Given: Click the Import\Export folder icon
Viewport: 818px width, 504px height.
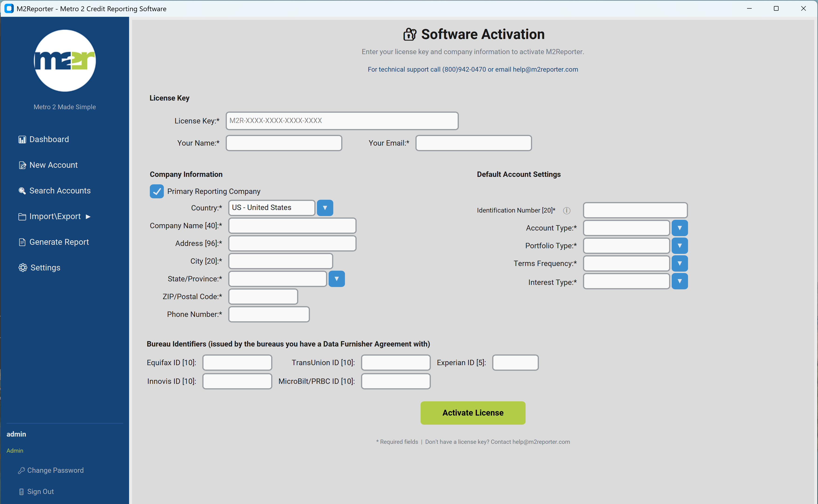Looking at the screenshot, I should [x=22, y=217].
